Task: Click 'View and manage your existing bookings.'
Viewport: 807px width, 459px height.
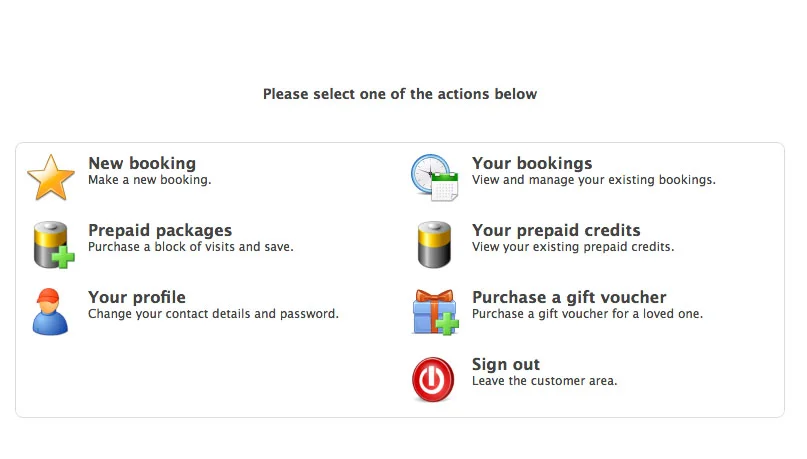Action: [x=594, y=180]
